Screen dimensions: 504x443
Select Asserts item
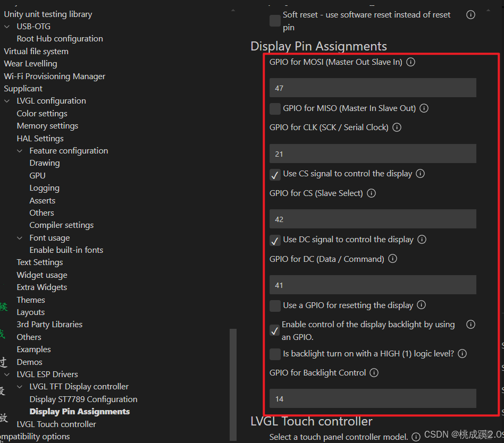43,201
